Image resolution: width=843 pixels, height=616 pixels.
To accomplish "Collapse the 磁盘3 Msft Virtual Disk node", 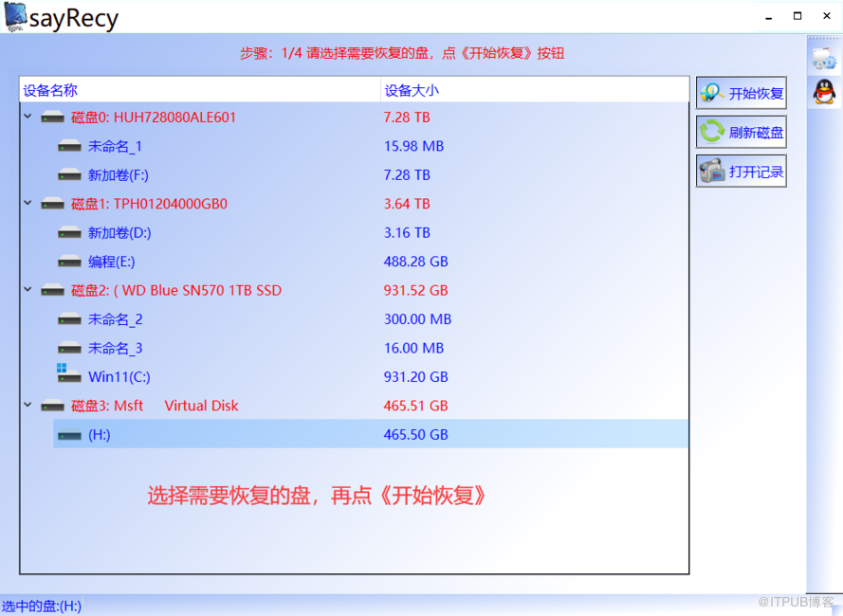I will click(x=27, y=405).
